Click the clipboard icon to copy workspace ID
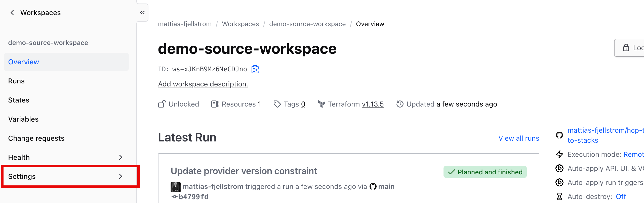Viewport: 644px width, 203px height. click(255, 69)
